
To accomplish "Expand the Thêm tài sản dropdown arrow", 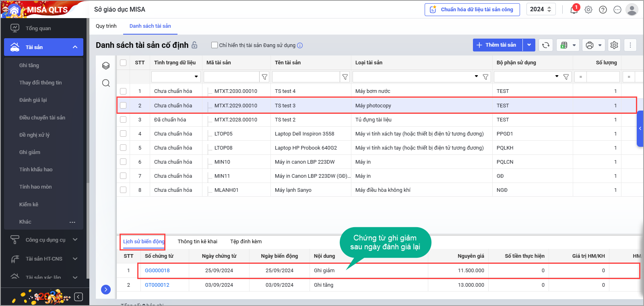I will (529, 45).
